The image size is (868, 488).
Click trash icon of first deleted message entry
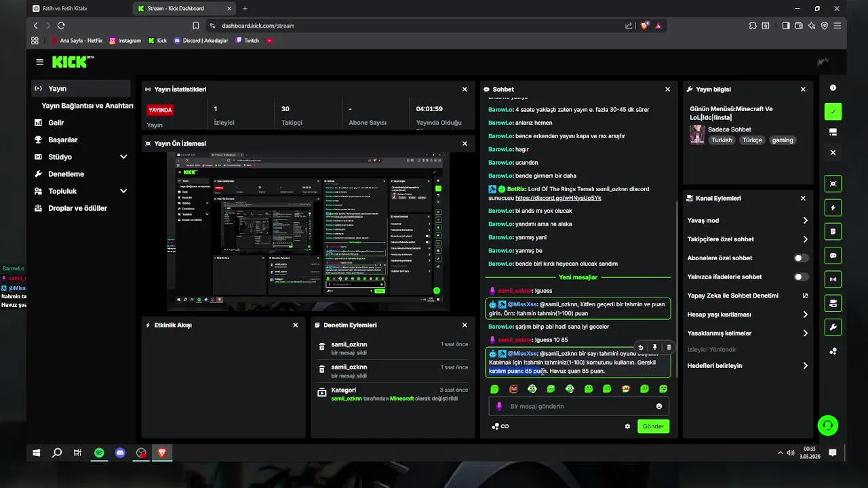click(321, 347)
